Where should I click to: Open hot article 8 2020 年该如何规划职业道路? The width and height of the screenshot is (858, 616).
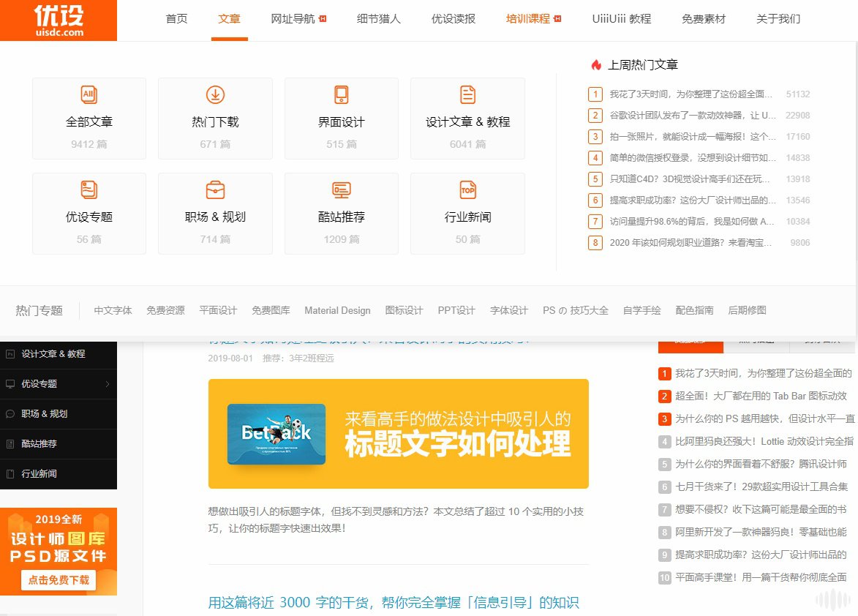(690, 243)
